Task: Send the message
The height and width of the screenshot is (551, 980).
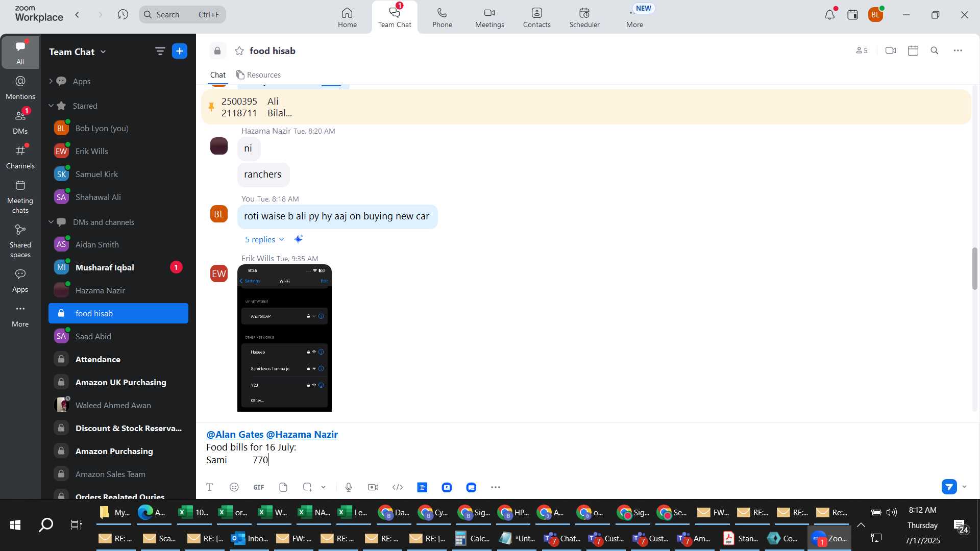Action: (949, 487)
